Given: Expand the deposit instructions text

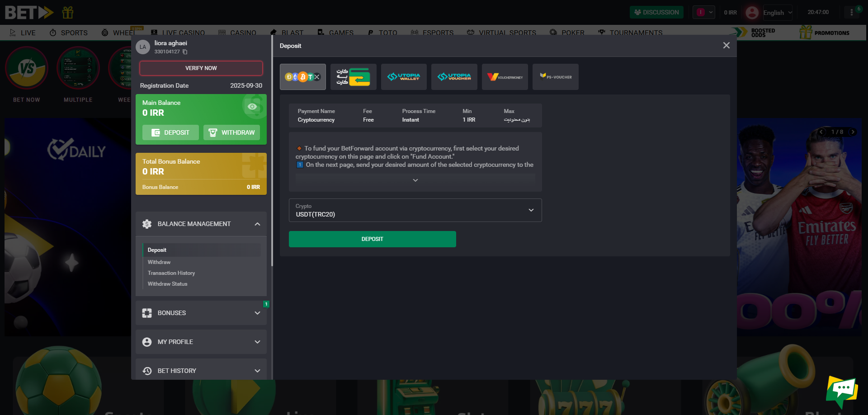Looking at the screenshot, I should (415, 180).
